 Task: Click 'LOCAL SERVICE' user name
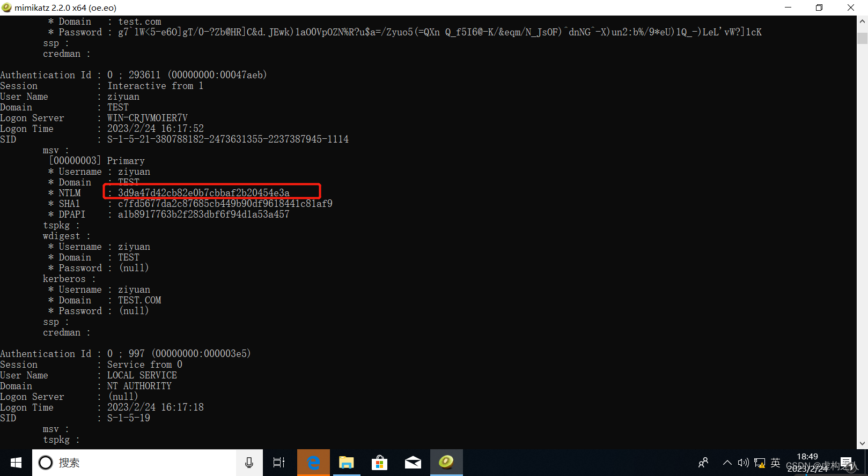click(142, 375)
